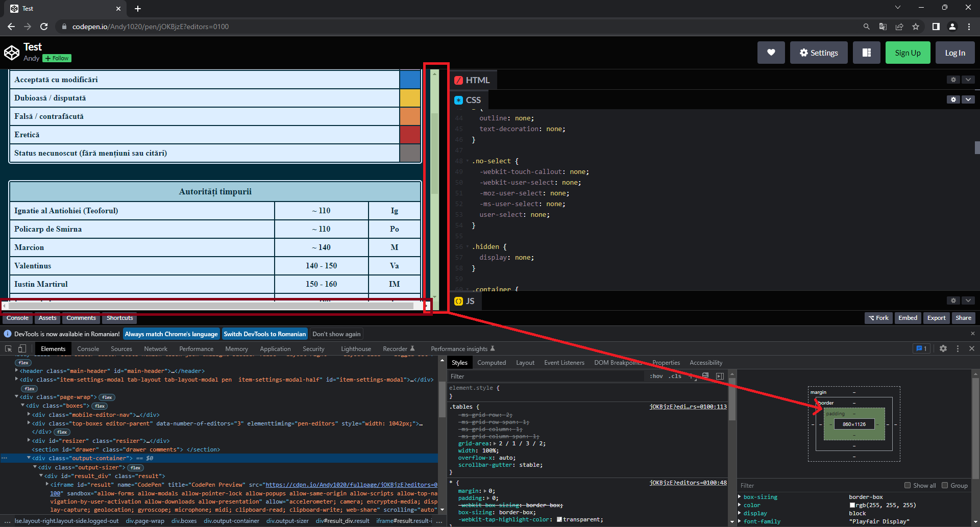980x527 pixels.
Task: Toggle the device toolbar icon in DevTools
Action: pos(22,348)
